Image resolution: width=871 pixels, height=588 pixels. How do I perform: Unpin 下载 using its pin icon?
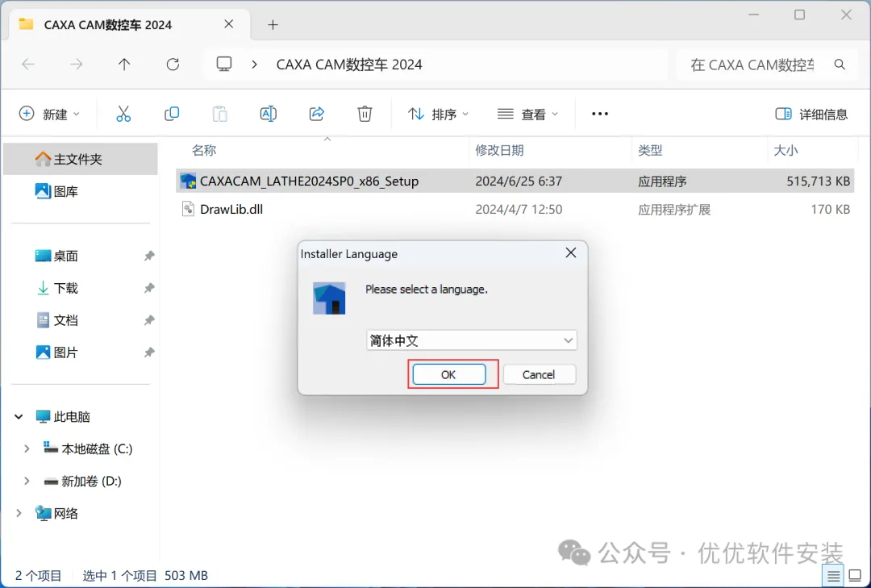click(x=149, y=288)
